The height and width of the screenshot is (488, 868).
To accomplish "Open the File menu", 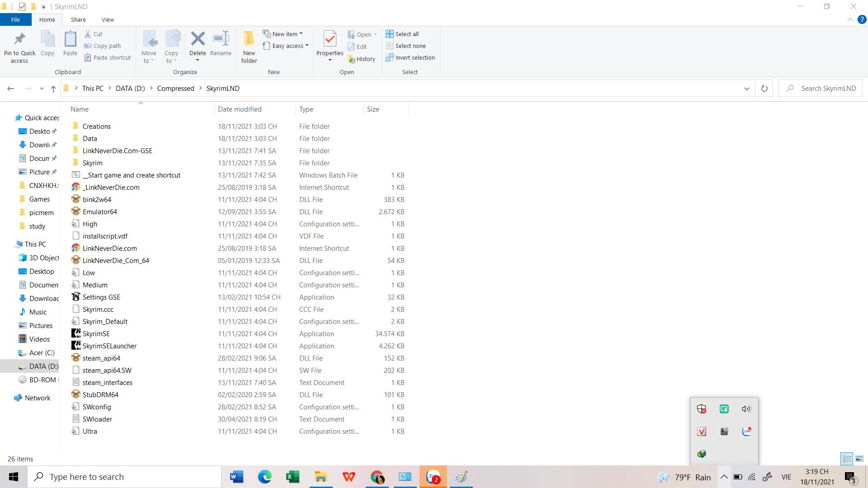I will pos(15,19).
